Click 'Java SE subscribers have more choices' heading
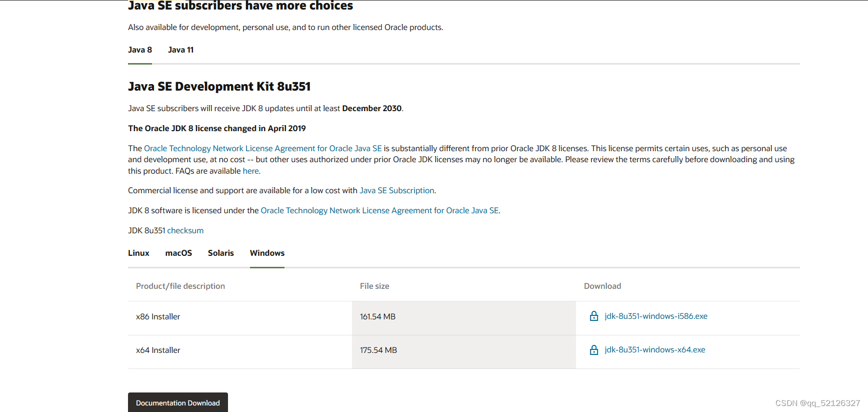 (x=240, y=6)
